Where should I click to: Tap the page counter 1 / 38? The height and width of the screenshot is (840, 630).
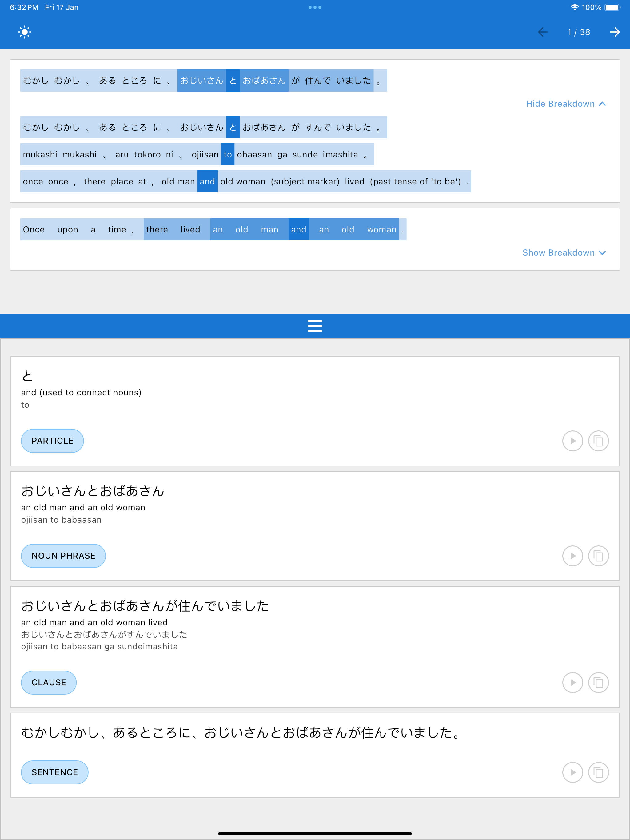[579, 32]
